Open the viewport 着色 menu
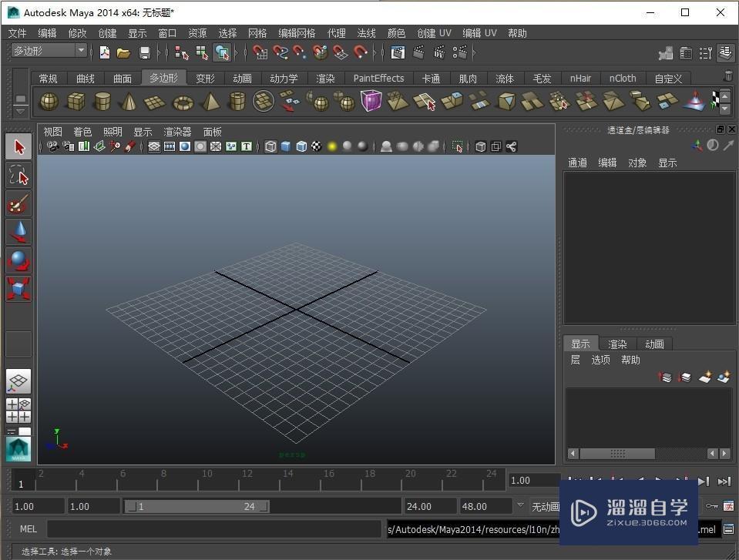Viewport: 739px width, 560px height. (x=82, y=132)
